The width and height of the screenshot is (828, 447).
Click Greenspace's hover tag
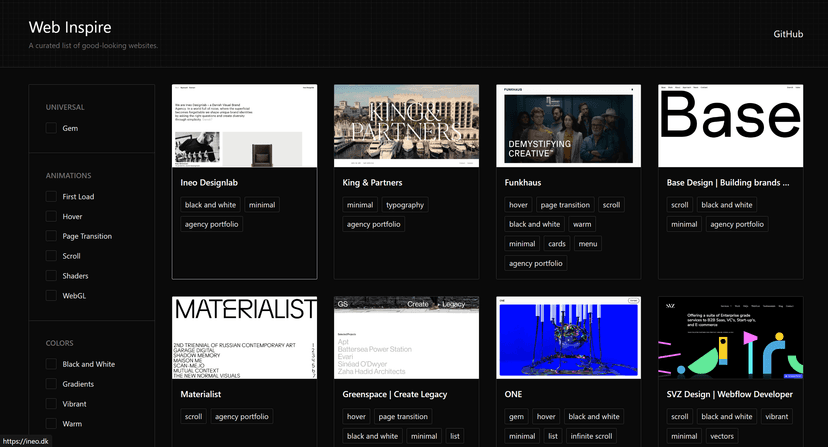coord(356,416)
